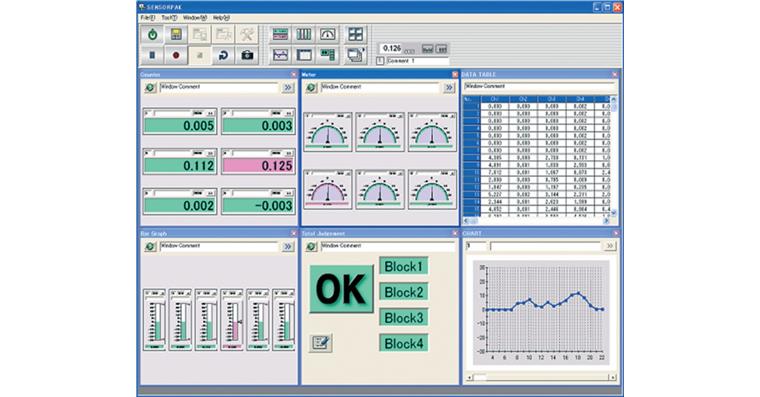Click the Window Comment field in Bar Graph window
This screenshot has width=760, height=397.
tap(219, 246)
